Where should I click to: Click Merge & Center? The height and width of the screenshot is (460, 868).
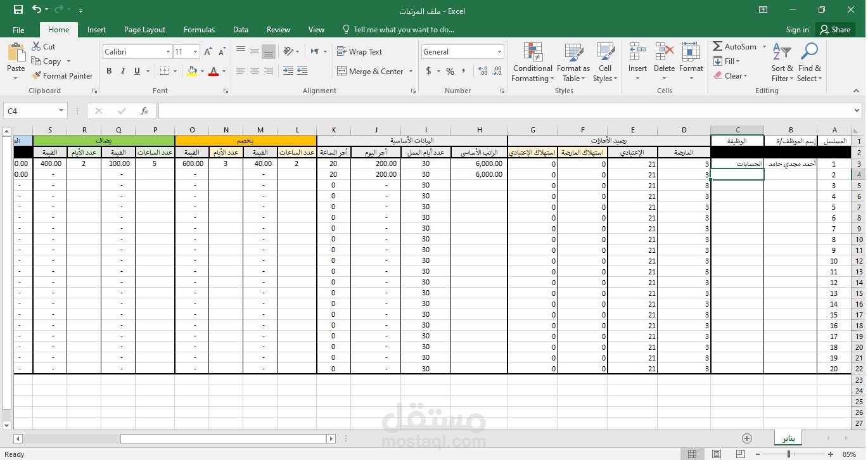click(371, 72)
